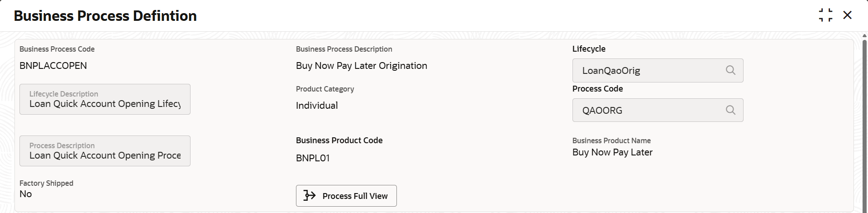
Task: Click the flow arrow icon on Process Full View
Action: pos(310,195)
